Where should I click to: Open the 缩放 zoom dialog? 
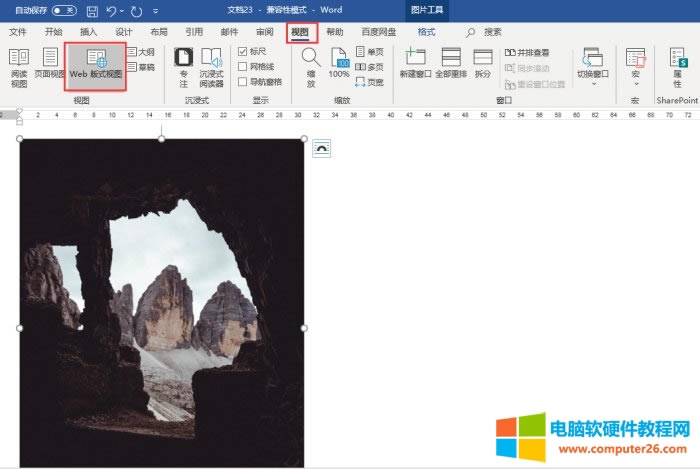311,65
